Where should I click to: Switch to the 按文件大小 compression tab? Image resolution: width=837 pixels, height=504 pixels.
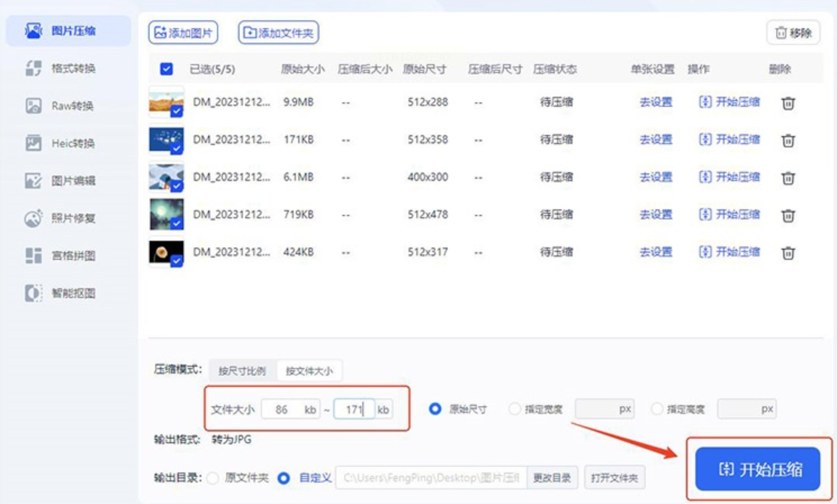(x=309, y=371)
